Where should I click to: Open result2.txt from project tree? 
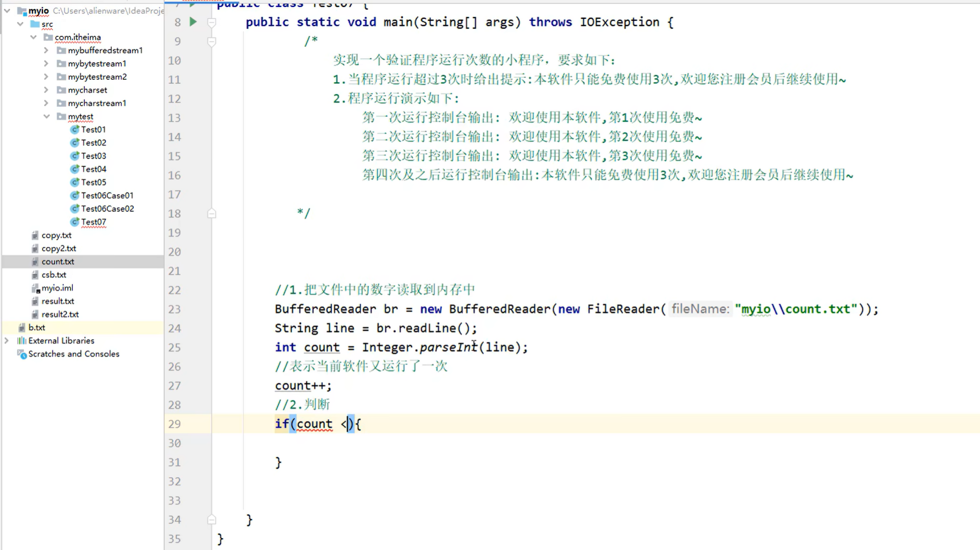pyautogui.click(x=60, y=315)
